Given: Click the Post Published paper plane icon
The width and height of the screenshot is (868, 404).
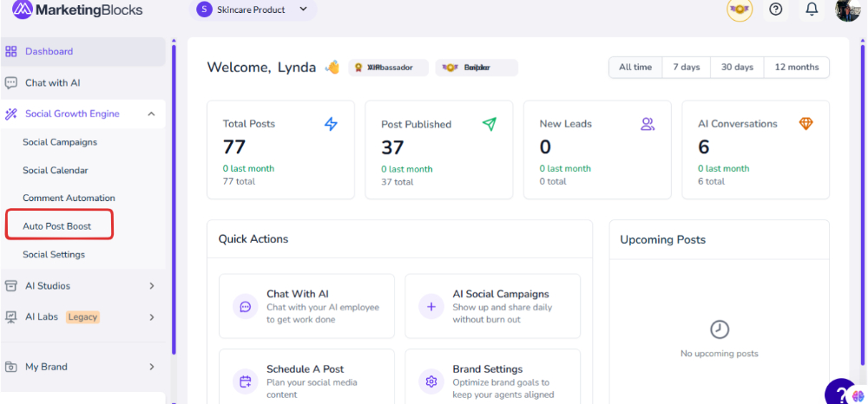Looking at the screenshot, I should [490, 124].
